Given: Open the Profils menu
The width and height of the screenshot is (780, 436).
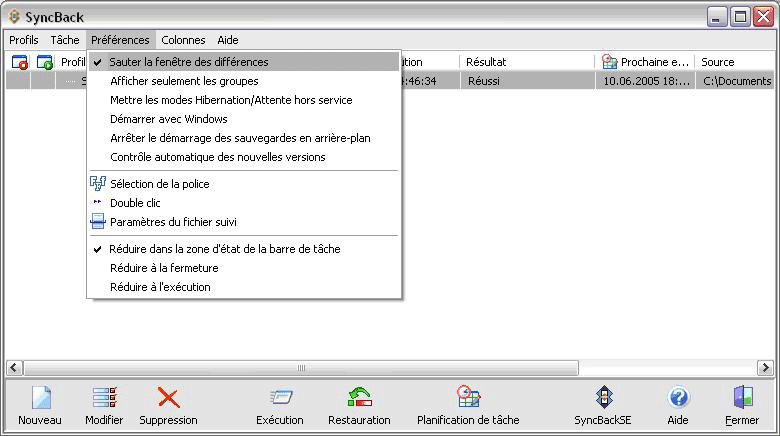Looking at the screenshot, I should [24, 40].
